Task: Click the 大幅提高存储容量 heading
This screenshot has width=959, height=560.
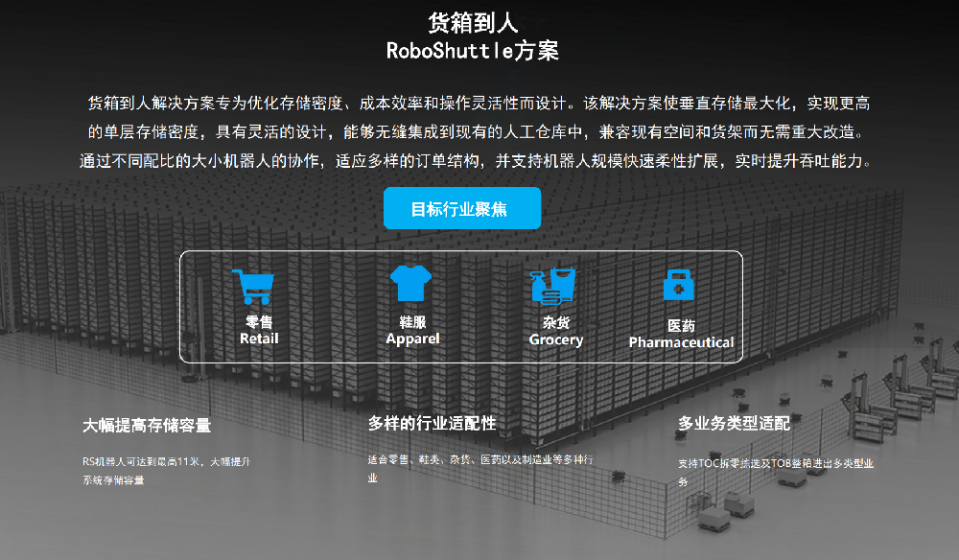Action: (x=147, y=425)
